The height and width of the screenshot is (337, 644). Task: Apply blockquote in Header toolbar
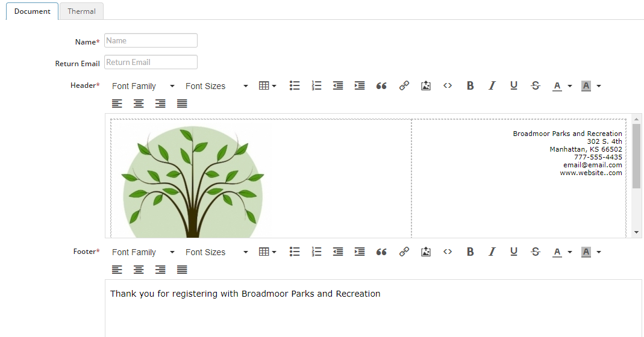click(381, 85)
